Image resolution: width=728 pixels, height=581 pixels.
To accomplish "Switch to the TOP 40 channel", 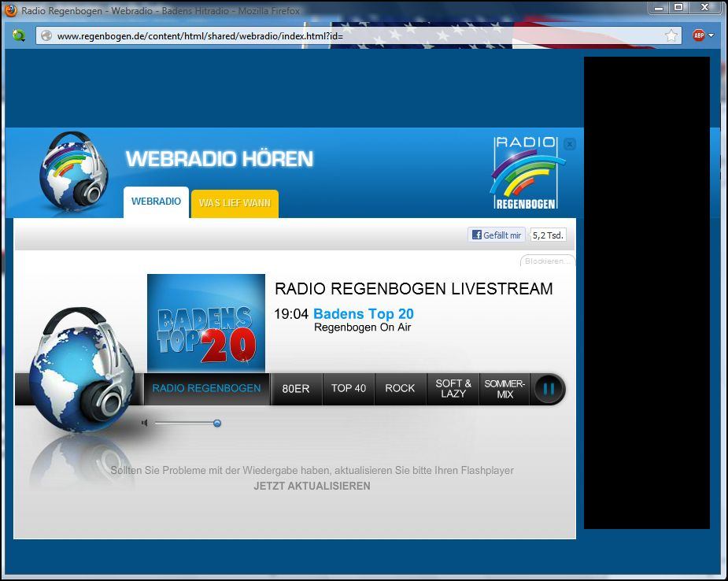I will pos(348,388).
